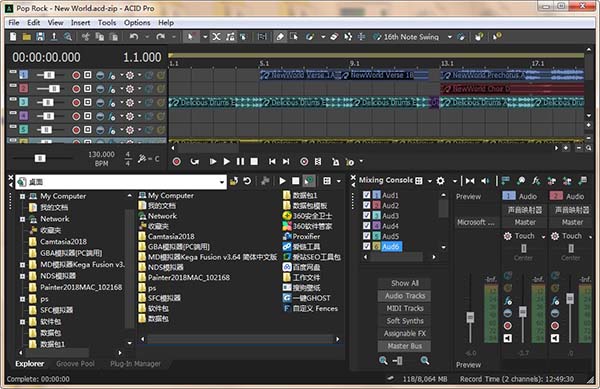Expand the NDS模拟器 tree node
The image size is (600, 389).
(x=23, y=276)
